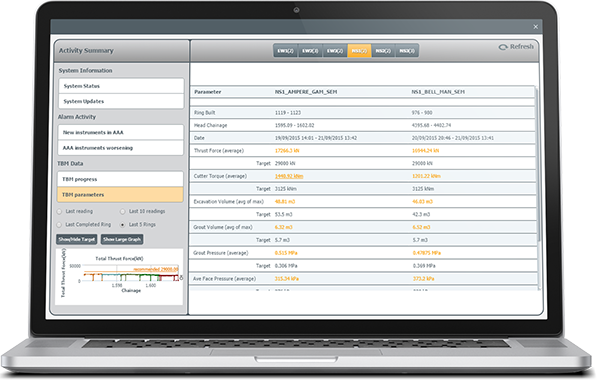
Task: Open System Status in the sidebar
Action: (121, 86)
